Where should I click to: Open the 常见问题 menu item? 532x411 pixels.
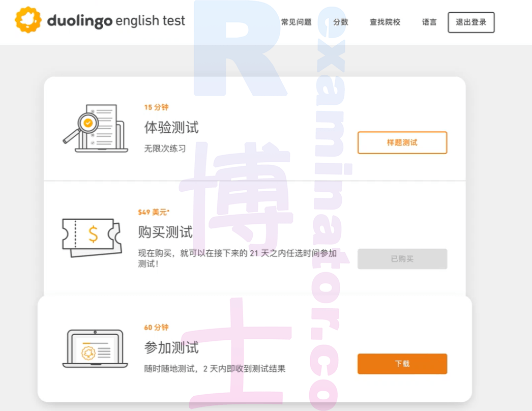click(x=296, y=22)
